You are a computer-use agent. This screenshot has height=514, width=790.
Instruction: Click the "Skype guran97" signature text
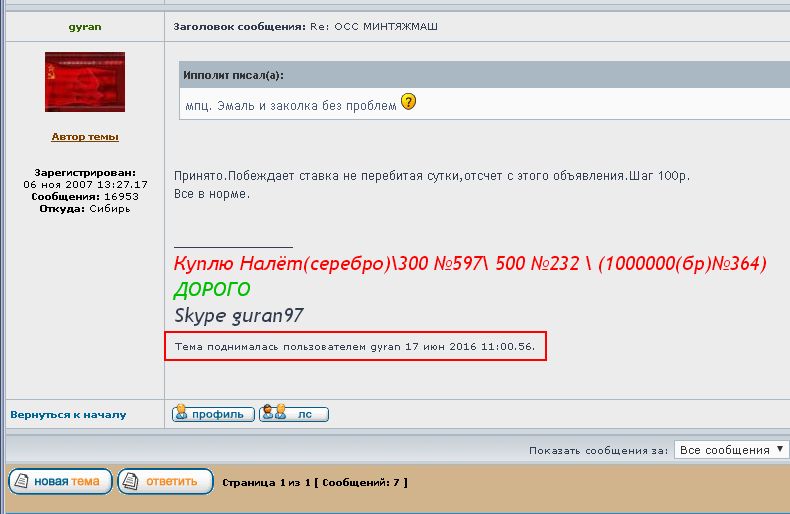[238, 315]
